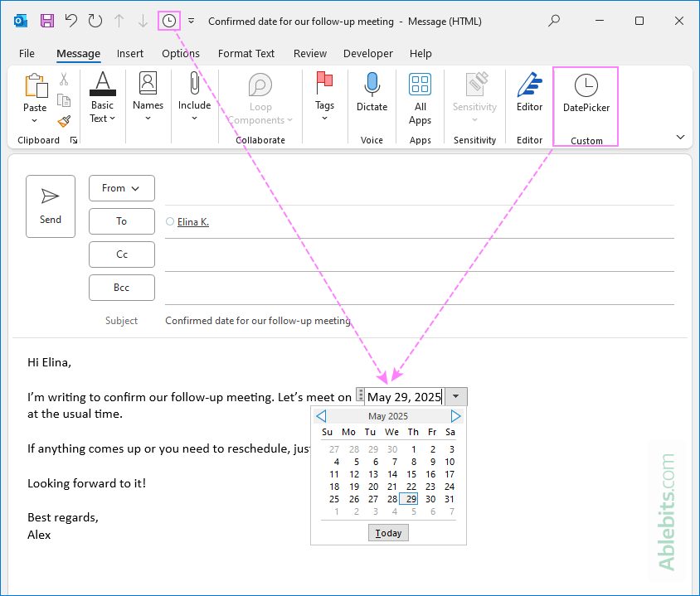The image size is (700, 596).
Task: Click the Today button in calendar
Action: click(x=388, y=533)
